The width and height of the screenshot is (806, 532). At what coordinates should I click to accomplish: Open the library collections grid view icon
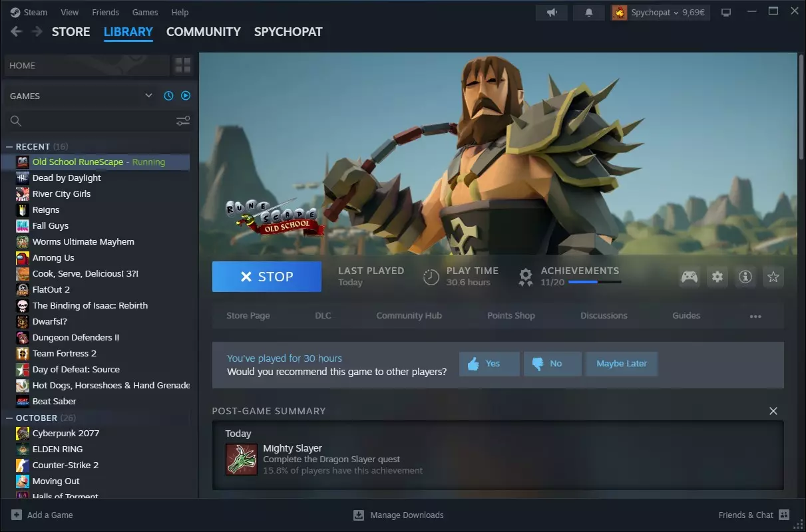182,65
